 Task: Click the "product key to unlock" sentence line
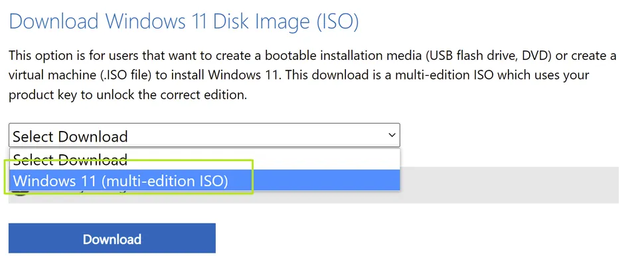(127, 95)
